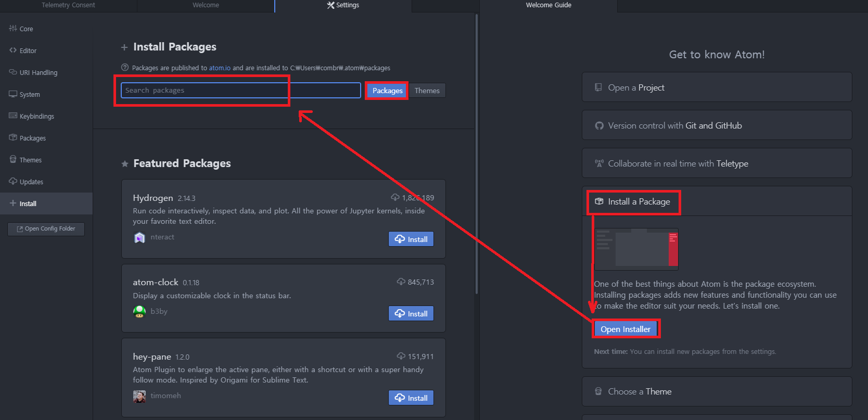Switch to Settings tab
Image resolution: width=868 pixels, height=420 pixels.
coord(343,5)
